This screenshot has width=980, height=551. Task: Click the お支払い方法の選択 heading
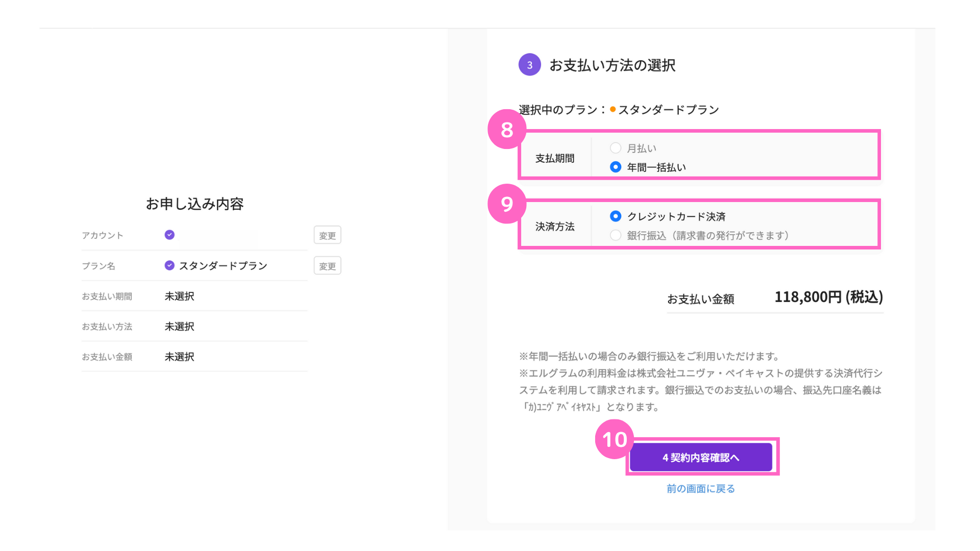tap(612, 65)
